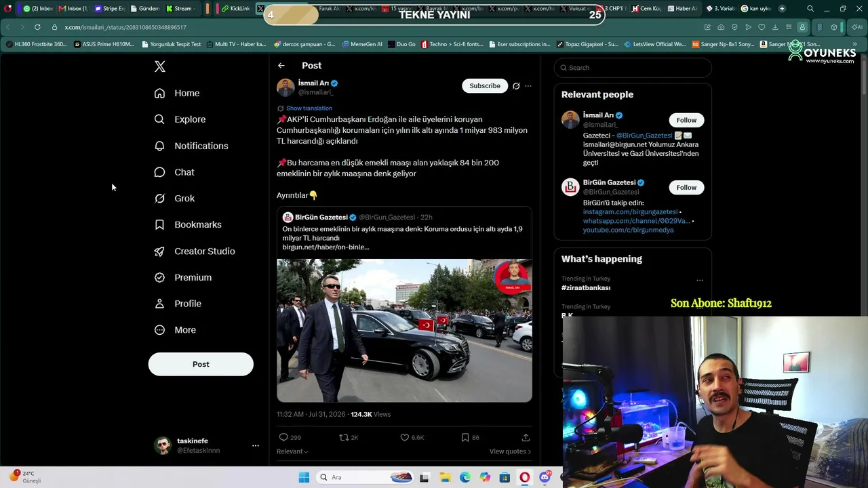Open Creator Studio in the sidebar
This screenshot has width=868, height=488.
195,251
